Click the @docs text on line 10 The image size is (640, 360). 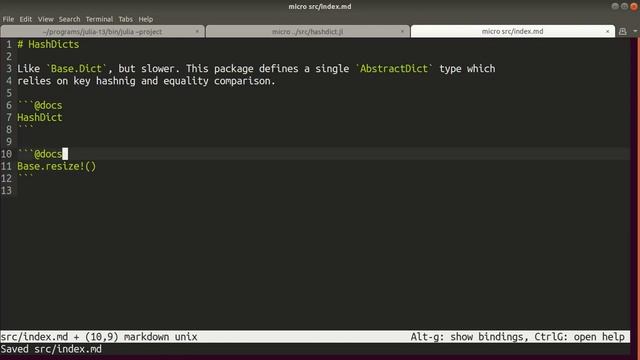[48, 154]
